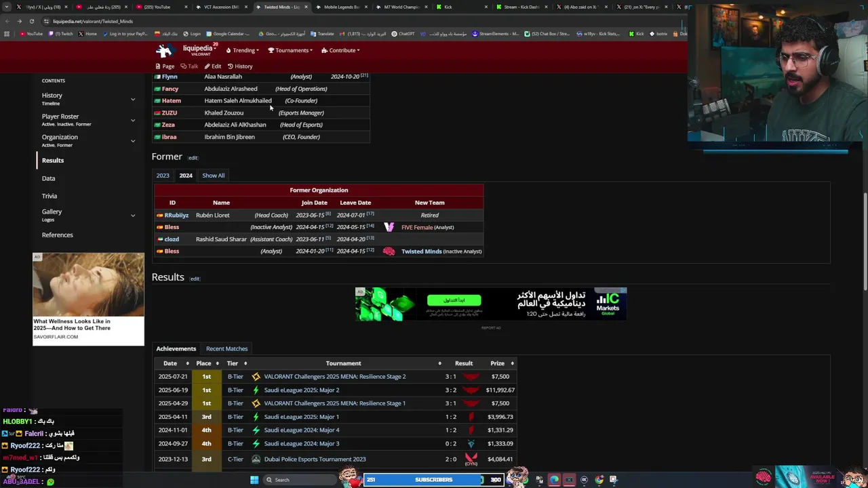Click Saudi eLeague icon beside 2025 Major 2
The width and height of the screenshot is (868, 488).
256,390
